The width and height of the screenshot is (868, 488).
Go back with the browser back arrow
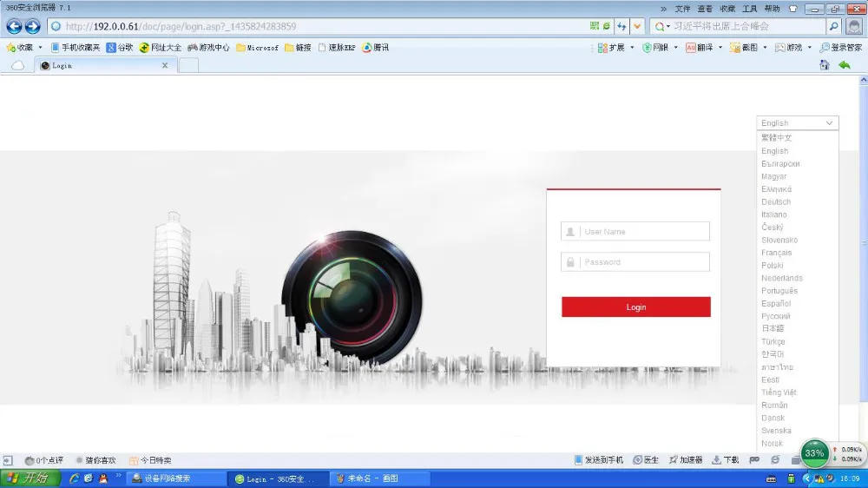[x=15, y=26]
